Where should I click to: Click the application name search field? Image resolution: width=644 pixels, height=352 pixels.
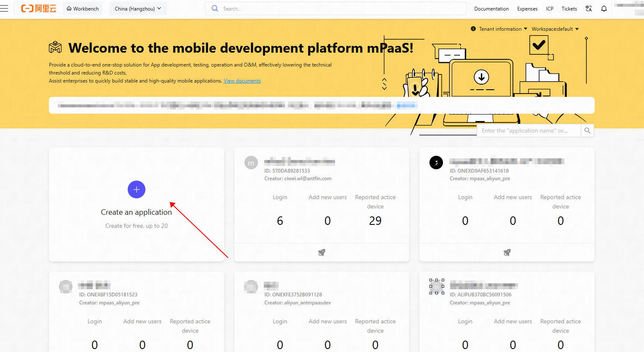pos(529,131)
